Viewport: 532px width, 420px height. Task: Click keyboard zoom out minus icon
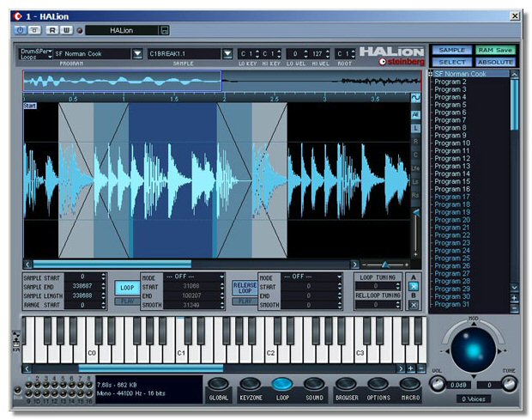coord(421,368)
